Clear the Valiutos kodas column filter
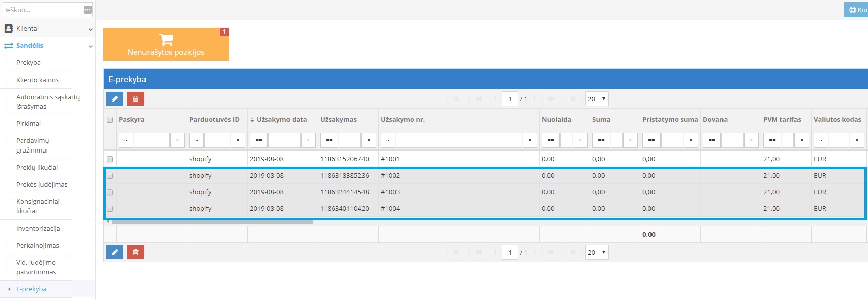This screenshot has height=300, width=868. [x=857, y=140]
